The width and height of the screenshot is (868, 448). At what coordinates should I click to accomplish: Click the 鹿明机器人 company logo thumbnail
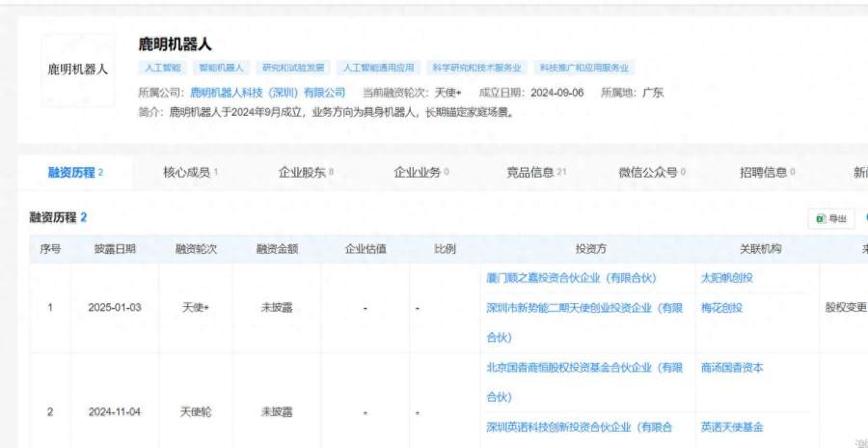tap(78, 70)
